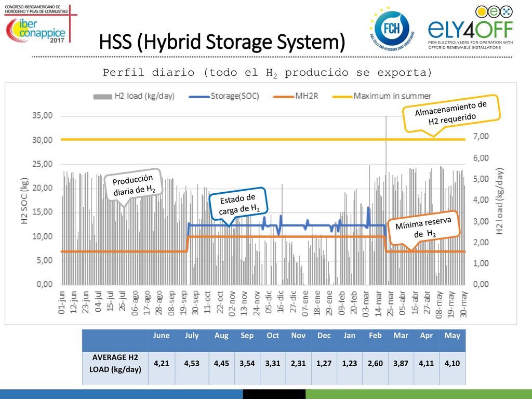Click right axis value 6,00
Viewport: 532px width, 399px height.
[481, 158]
